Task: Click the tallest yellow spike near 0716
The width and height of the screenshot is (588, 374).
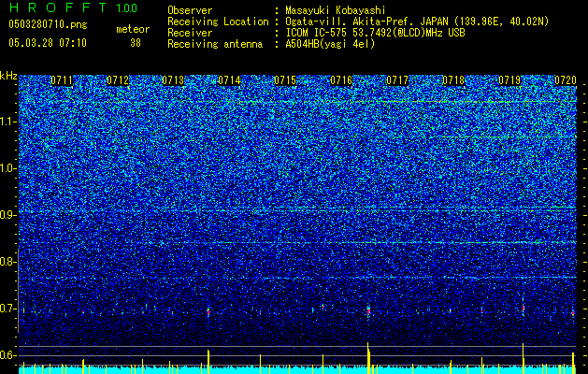Action: pos(368,358)
